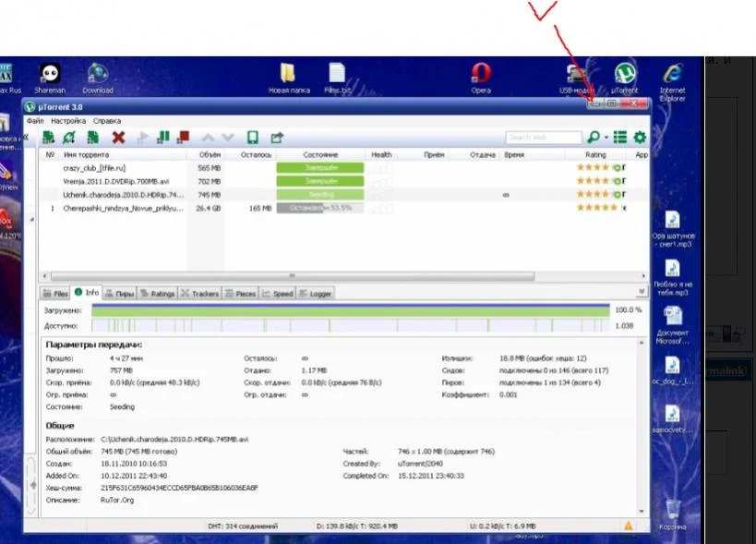756x544 pixels.
Task: Click the Cherepashki 53.5% progress bar
Action: pyautogui.click(x=320, y=209)
